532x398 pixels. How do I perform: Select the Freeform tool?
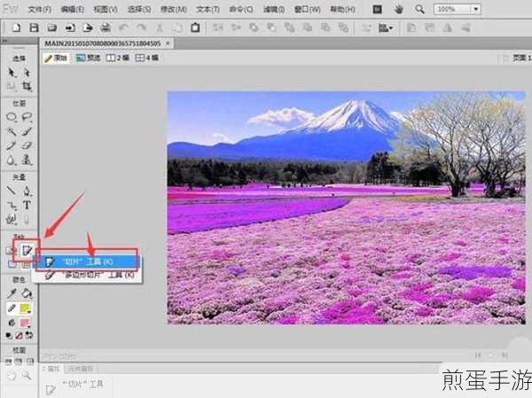[12, 219]
